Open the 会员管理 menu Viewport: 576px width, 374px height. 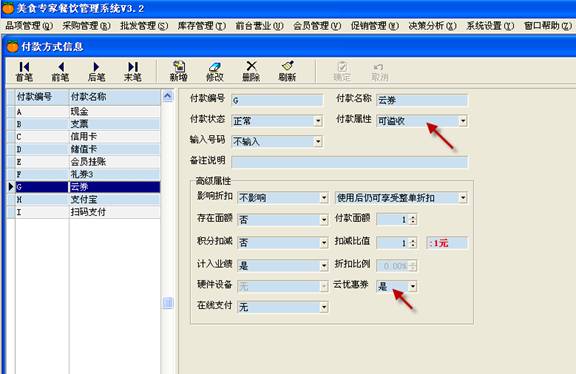pyautogui.click(x=317, y=26)
